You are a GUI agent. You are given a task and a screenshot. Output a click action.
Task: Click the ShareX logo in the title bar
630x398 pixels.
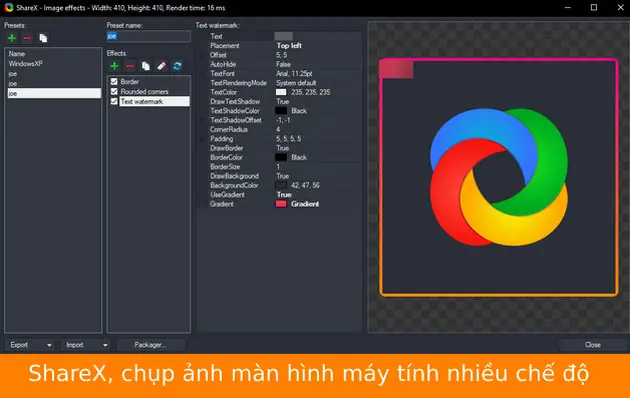(8, 8)
